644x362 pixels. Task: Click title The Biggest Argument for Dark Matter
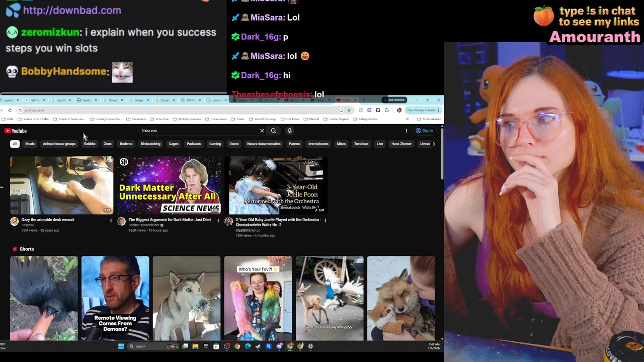[x=170, y=220]
